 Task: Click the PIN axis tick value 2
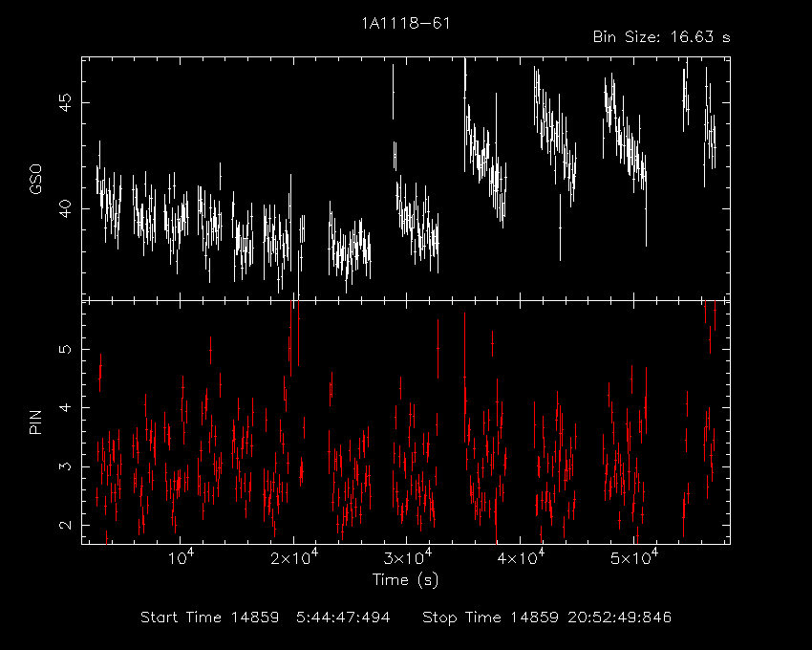click(65, 525)
